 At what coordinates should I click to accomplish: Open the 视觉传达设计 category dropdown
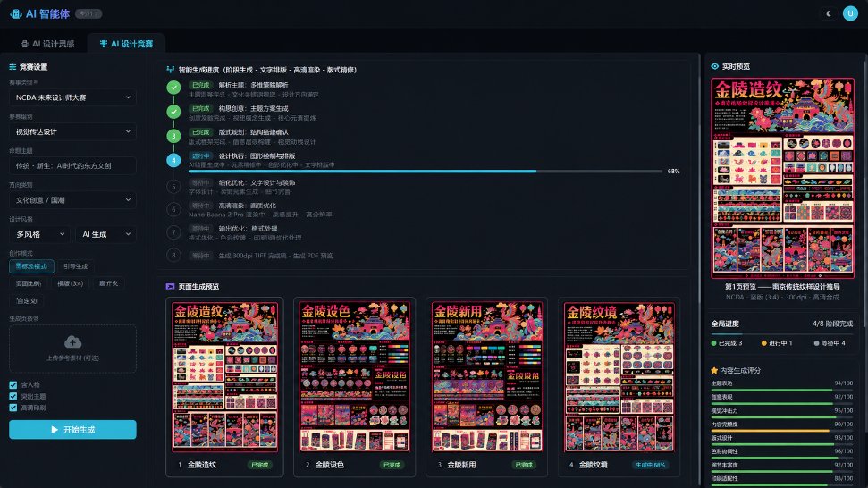coord(72,131)
